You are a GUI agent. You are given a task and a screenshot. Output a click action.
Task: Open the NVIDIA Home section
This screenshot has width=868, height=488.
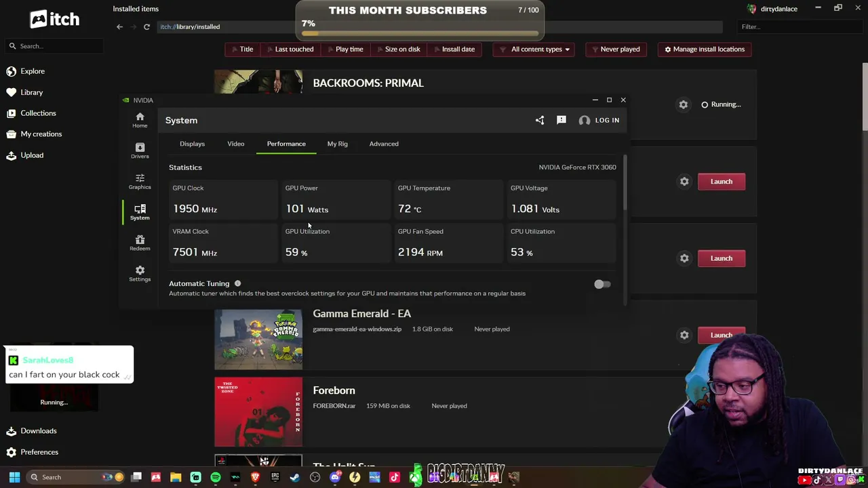[140, 120]
